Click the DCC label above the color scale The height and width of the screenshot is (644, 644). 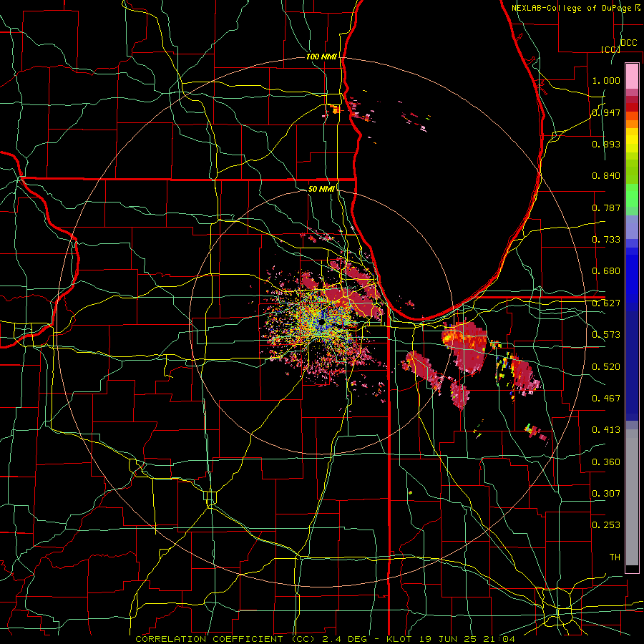(628, 43)
